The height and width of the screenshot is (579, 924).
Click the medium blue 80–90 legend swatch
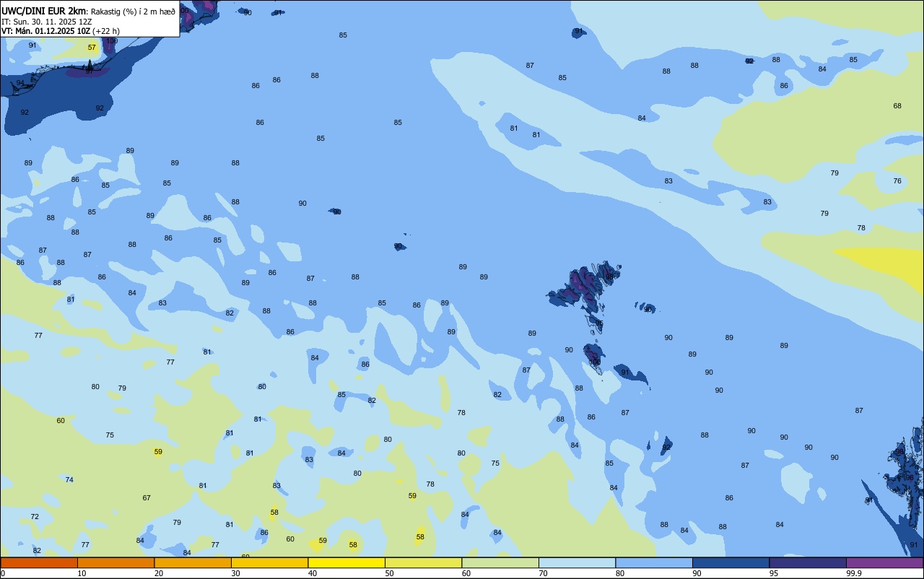pos(654,562)
